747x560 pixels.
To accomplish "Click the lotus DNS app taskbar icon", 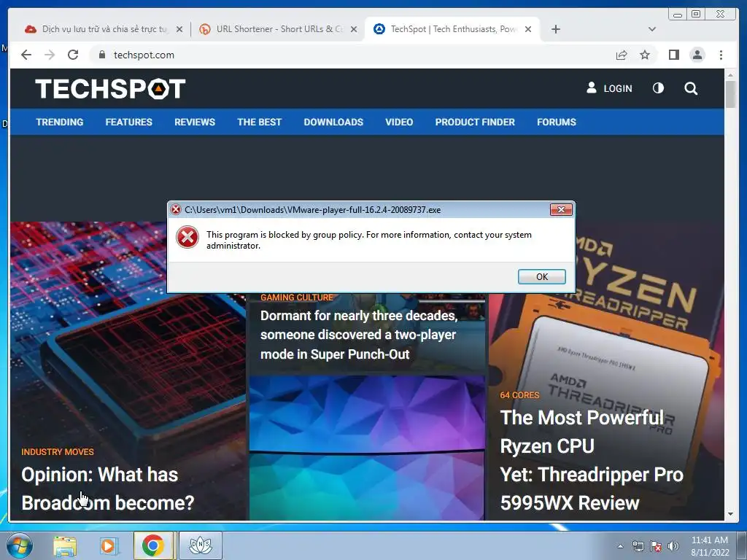I will [200, 545].
